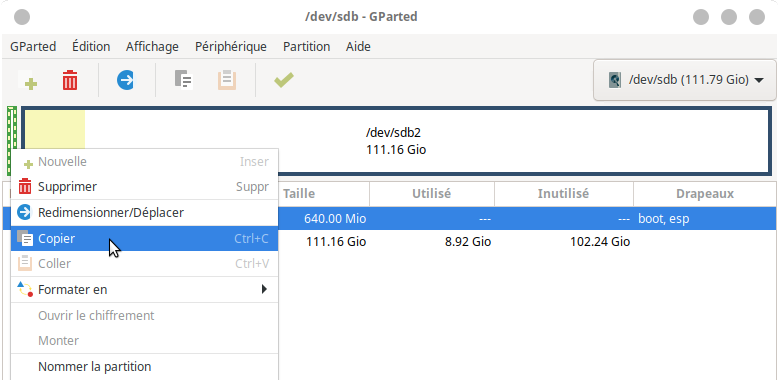Select the /dev/sdb2 block in disk map
The width and height of the screenshot is (778, 380).
coord(396,141)
